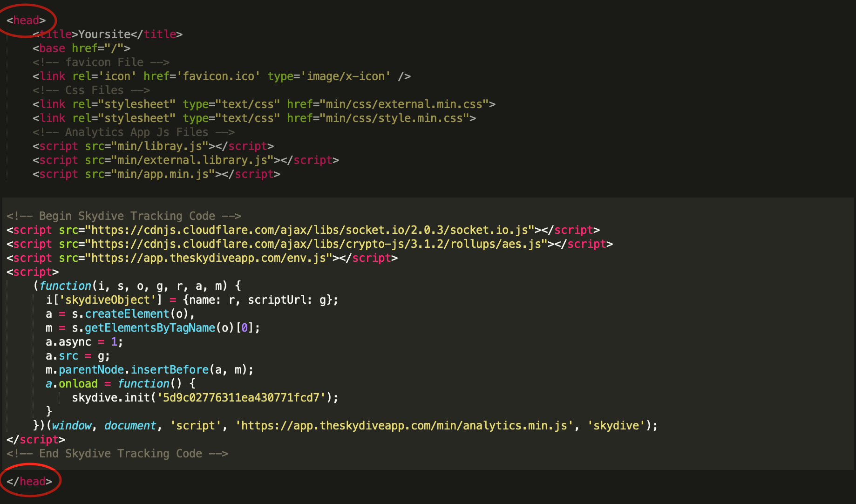Click the Analytics App Js Files comment
The image size is (856, 504).
[134, 132]
